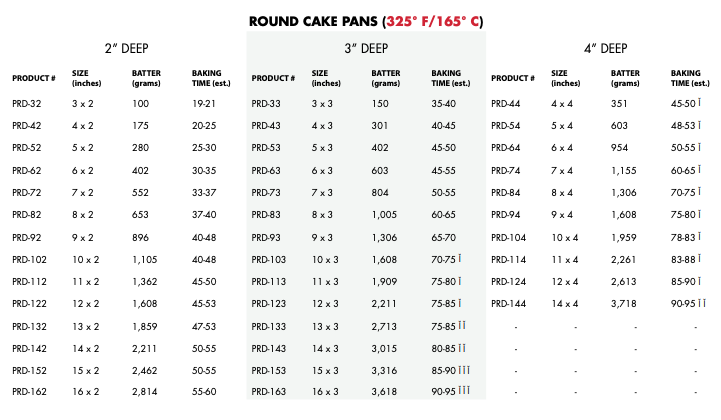This screenshot has width=721, height=420.
Task: Click product number PRD-144
Action: [509, 304]
